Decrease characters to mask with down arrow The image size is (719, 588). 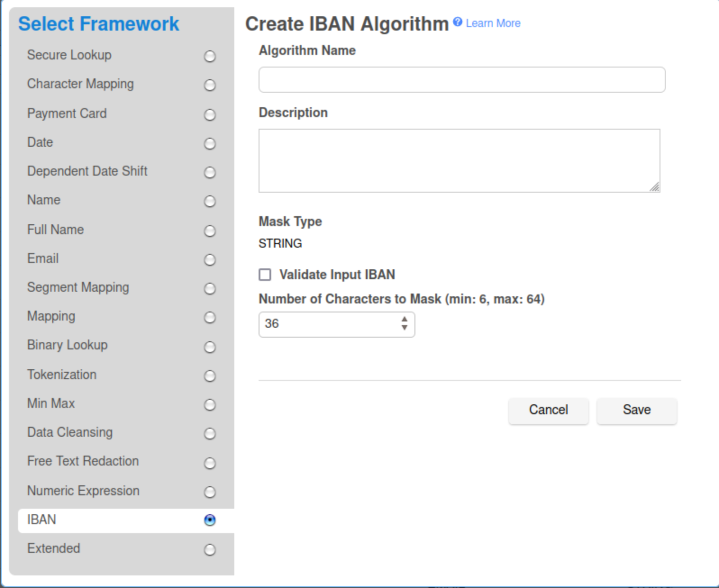pyautogui.click(x=404, y=328)
